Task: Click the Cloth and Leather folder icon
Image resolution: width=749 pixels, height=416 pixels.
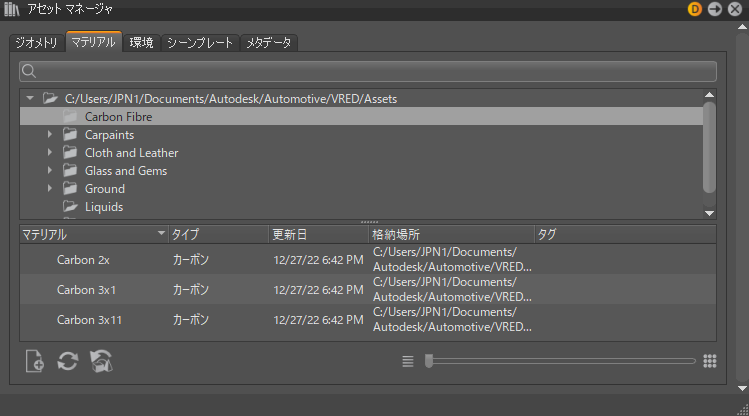Action: [70, 153]
